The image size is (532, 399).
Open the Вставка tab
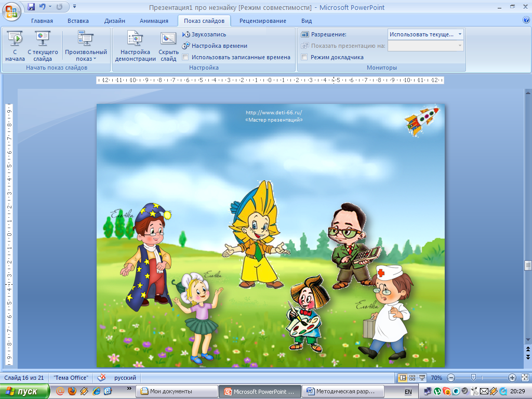coord(78,21)
